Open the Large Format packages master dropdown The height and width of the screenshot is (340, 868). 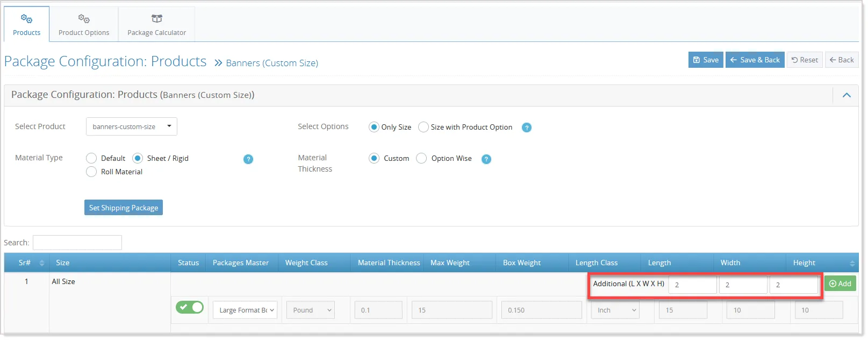tap(246, 310)
